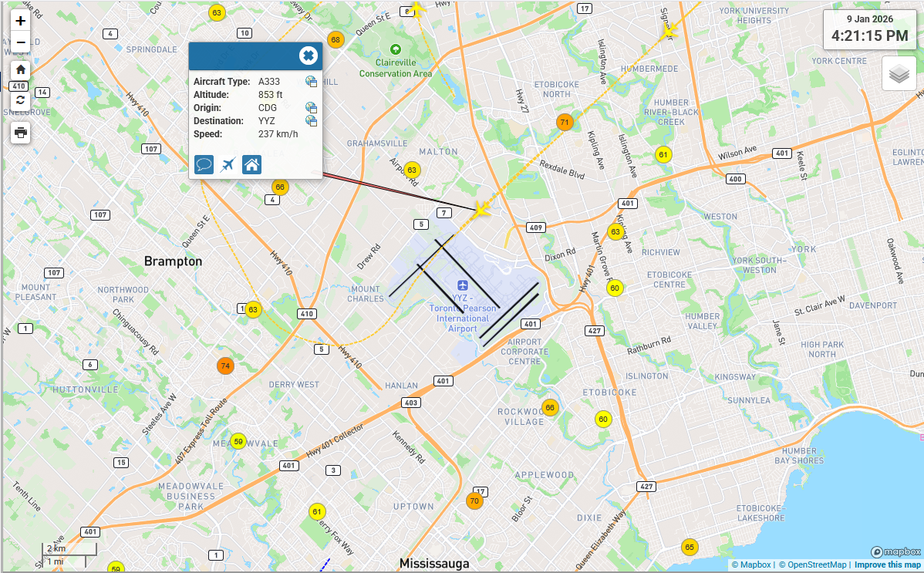The image size is (924, 573).
Task: Refresh the flight map data
Action: (x=21, y=99)
